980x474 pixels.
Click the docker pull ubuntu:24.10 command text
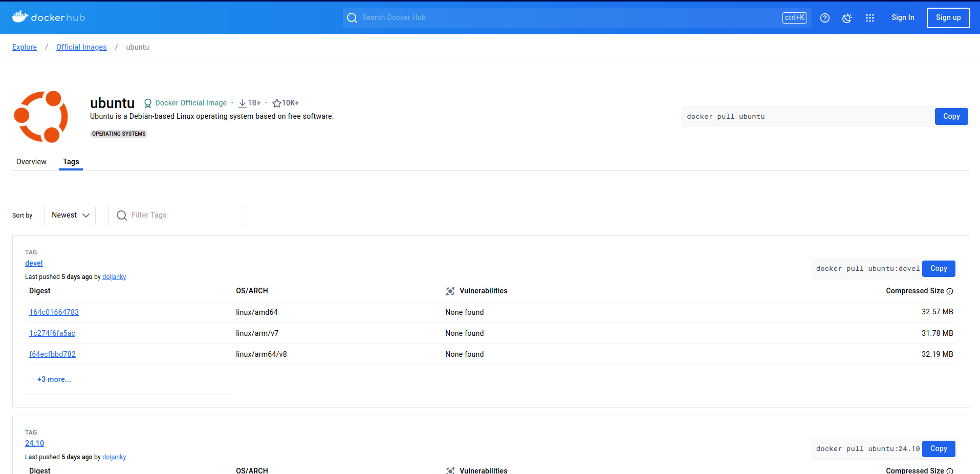point(867,449)
